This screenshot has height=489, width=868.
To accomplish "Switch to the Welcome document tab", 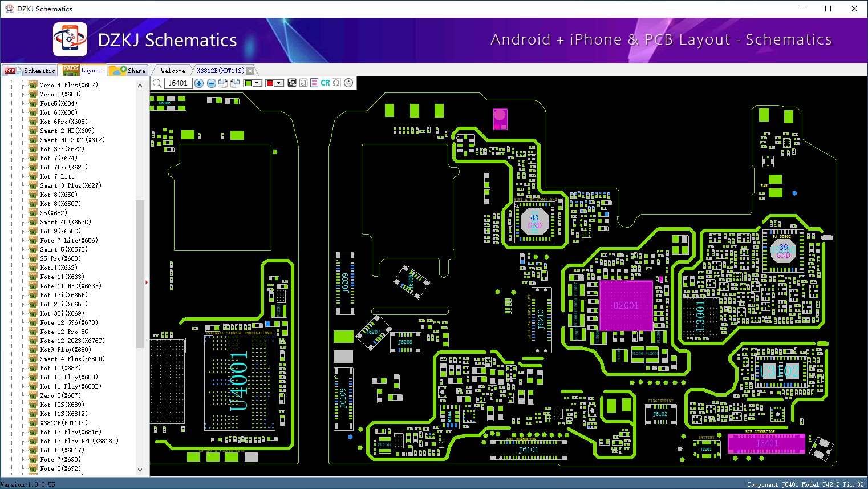I will pyautogui.click(x=173, y=71).
